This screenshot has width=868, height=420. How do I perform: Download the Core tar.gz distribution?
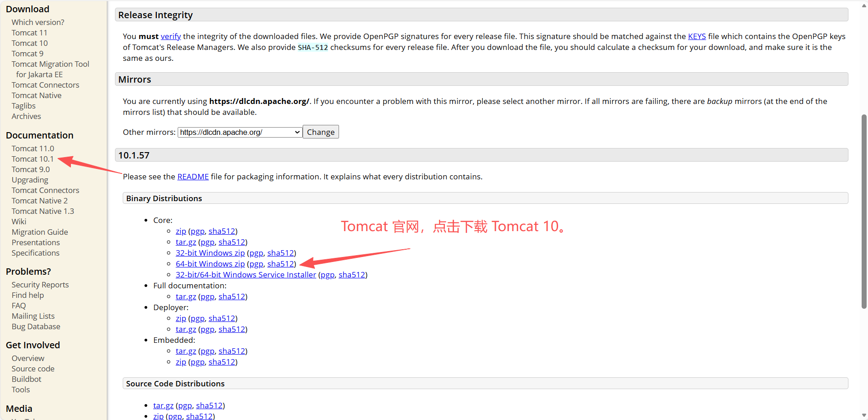click(x=186, y=242)
